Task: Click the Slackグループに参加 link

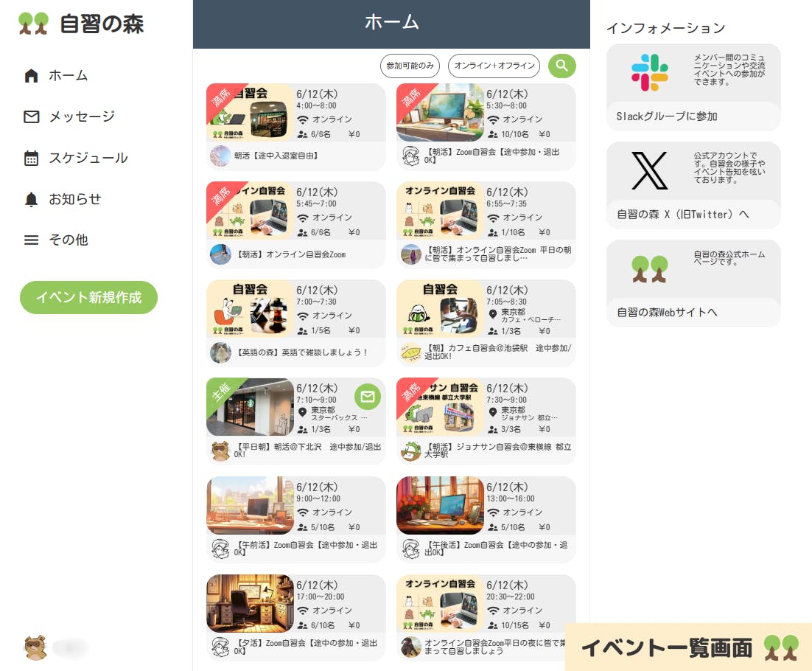Action: [667, 117]
